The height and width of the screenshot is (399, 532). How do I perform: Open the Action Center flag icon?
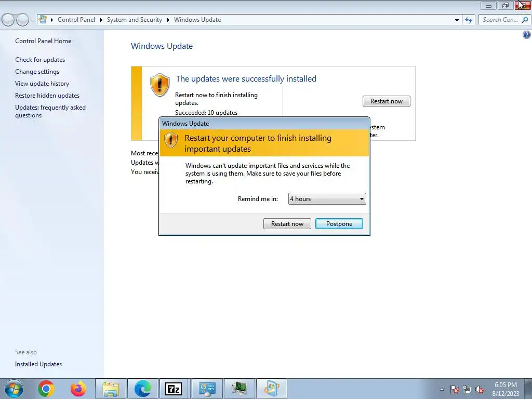click(455, 389)
